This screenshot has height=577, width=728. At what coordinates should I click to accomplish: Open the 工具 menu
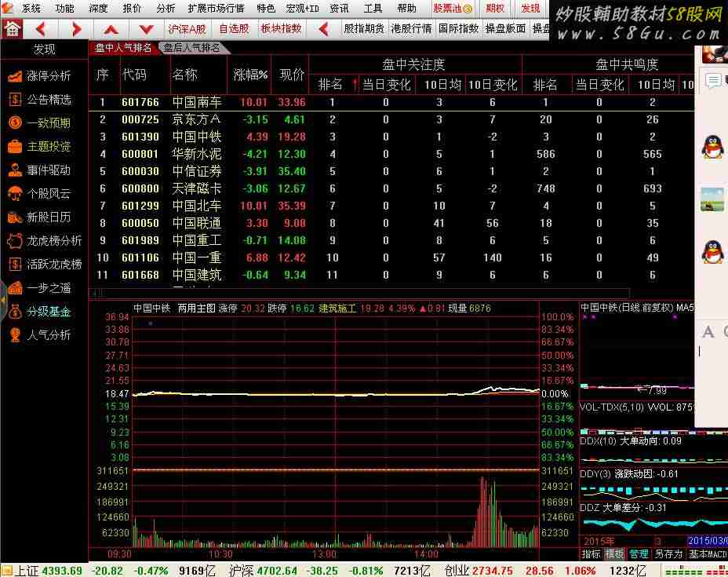(373, 9)
